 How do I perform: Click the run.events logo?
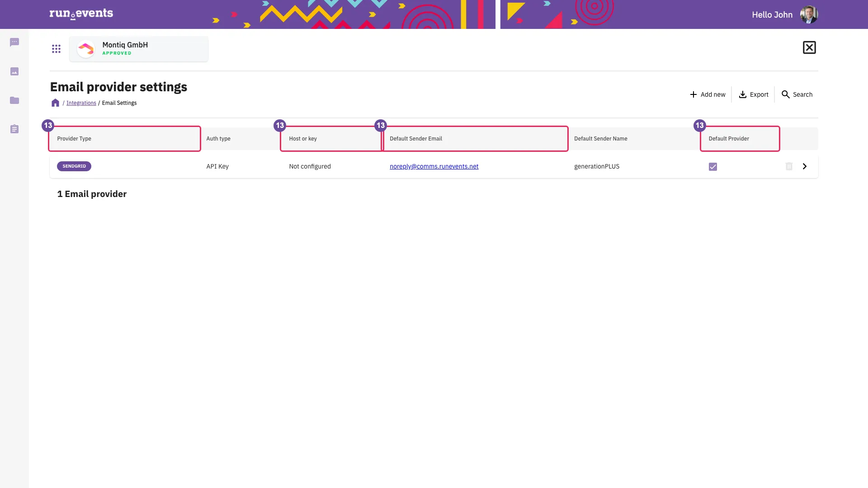(81, 14)
